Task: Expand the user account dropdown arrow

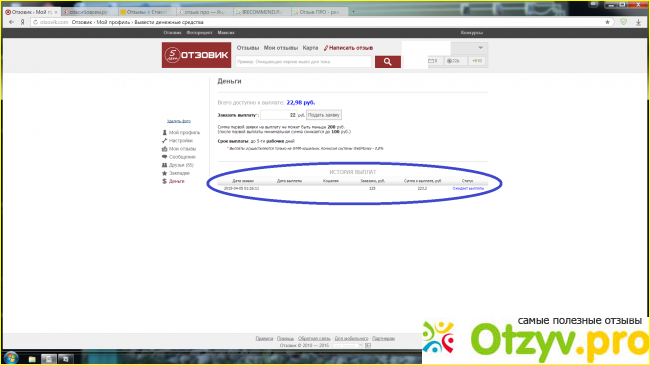Action: click(x=480, y=48)
